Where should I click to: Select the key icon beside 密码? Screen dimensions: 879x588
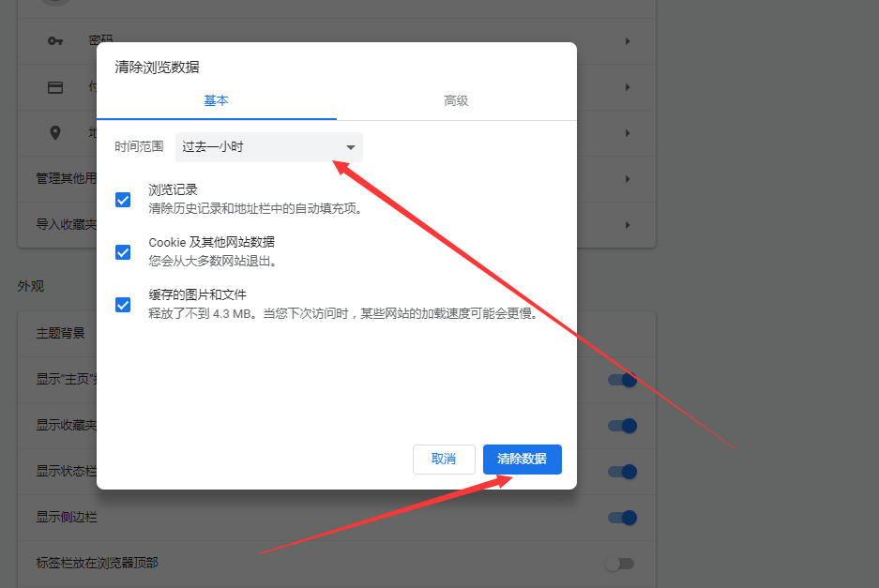tap(53, 41)
